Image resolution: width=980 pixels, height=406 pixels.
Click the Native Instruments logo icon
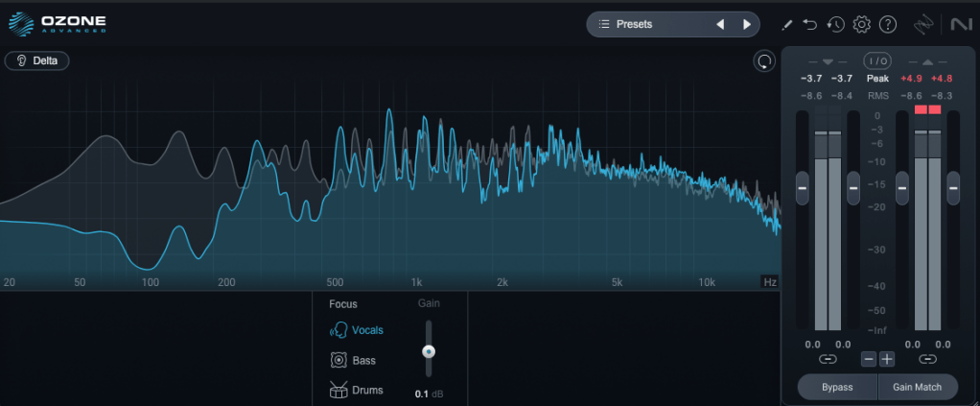960,24
